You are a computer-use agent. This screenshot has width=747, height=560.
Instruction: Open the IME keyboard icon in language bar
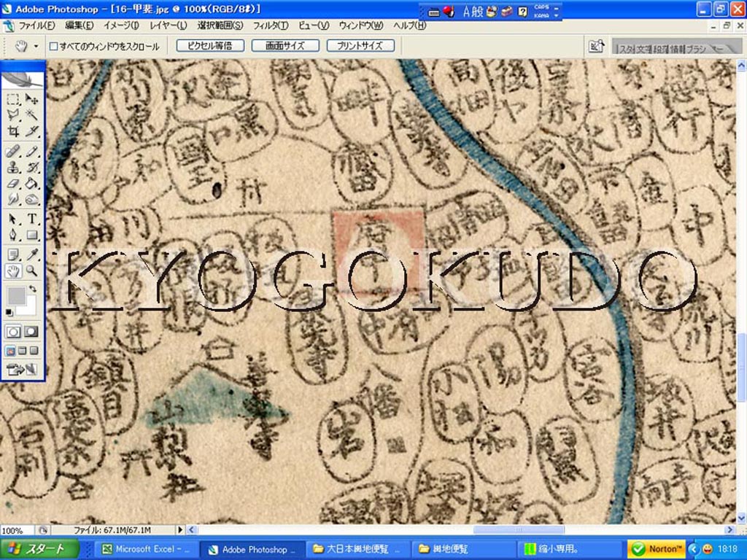click(x=434, y=12)
